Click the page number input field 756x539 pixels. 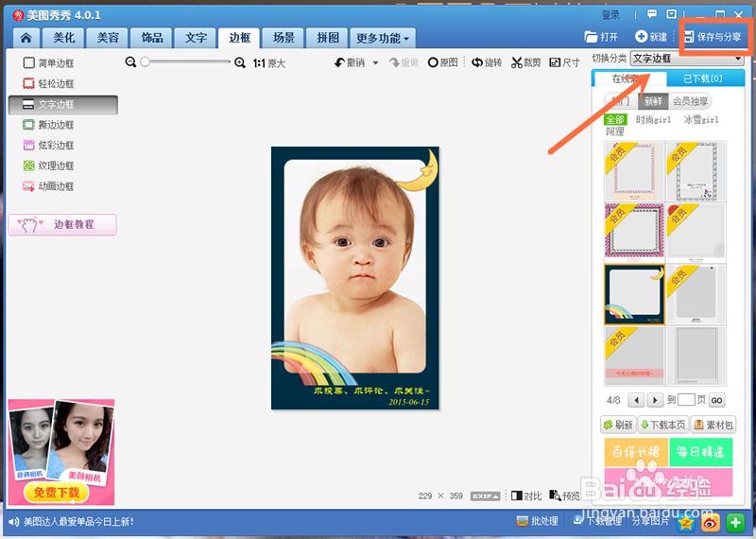(x=686, y=400)
